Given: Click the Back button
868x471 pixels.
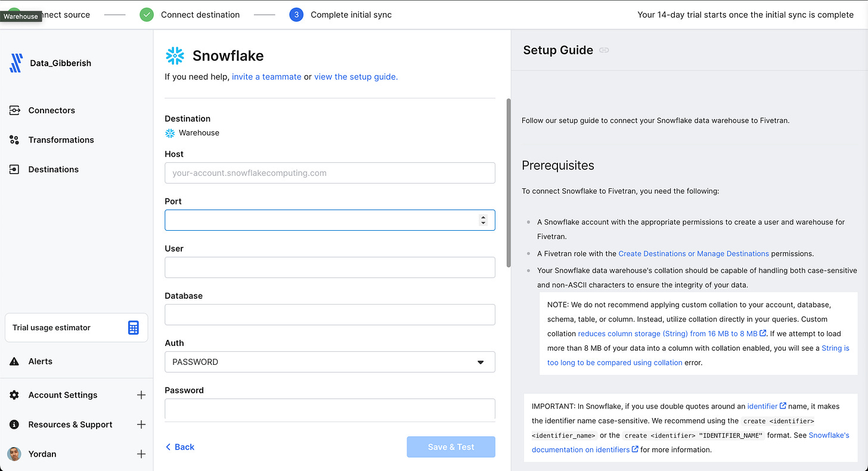Looking at the screenshot, I should (x=180, y=447).
